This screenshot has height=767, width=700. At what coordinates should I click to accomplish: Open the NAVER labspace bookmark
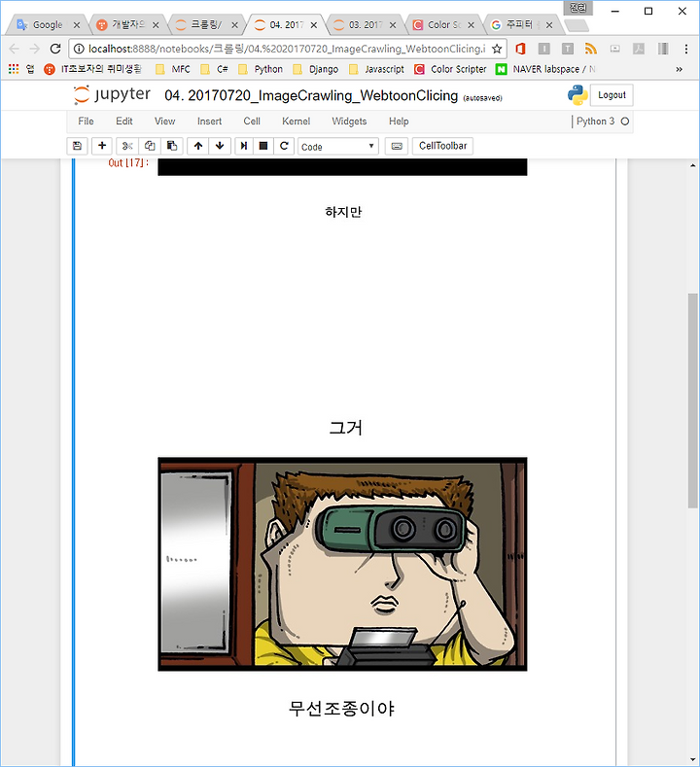click(x=545, y=69)
